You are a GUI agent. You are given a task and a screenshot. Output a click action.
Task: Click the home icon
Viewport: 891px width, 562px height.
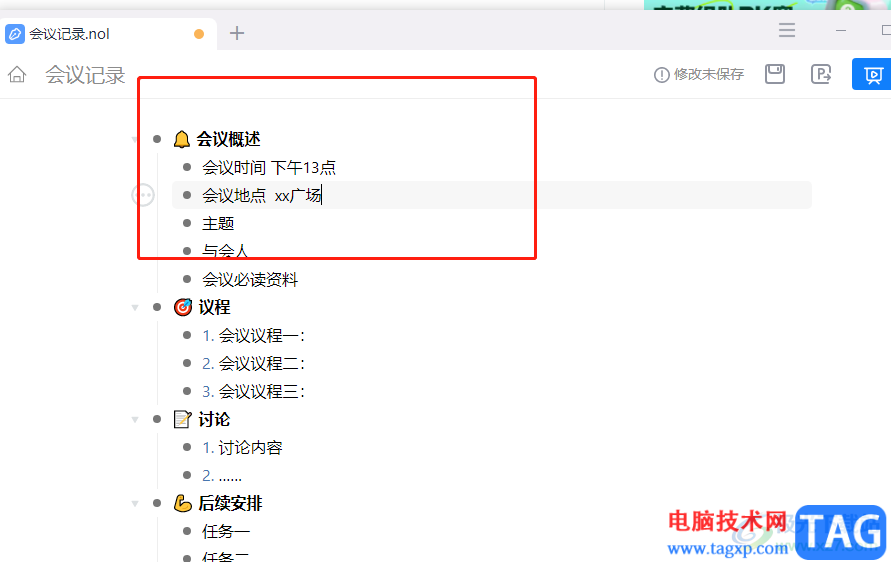point(17,74)
